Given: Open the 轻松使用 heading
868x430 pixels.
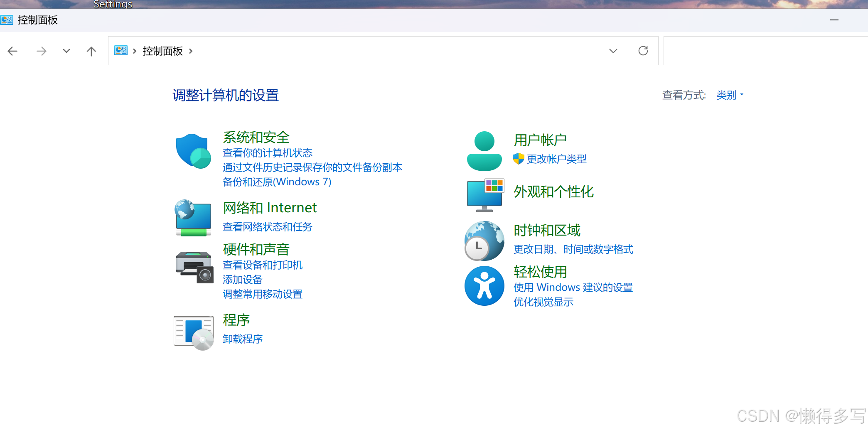Looking at the screenshot, I should point(540,272).
